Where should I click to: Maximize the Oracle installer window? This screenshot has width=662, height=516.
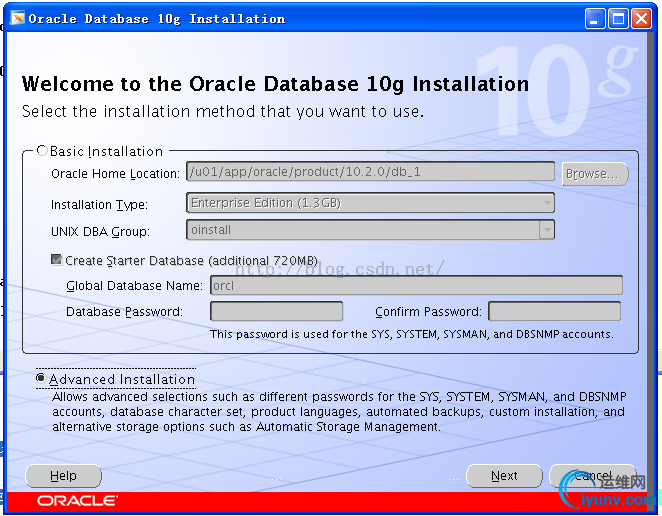(618, 19)
